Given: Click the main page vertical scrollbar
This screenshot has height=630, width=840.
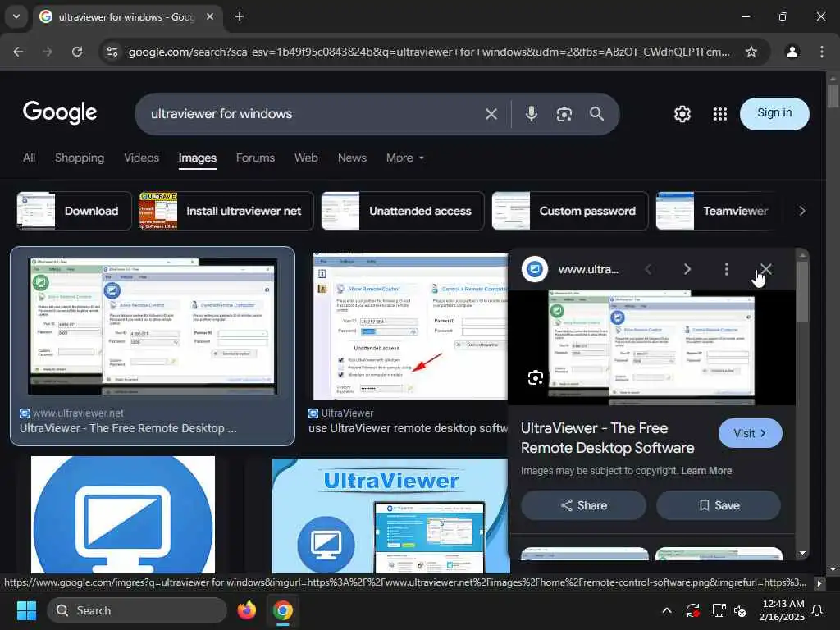Looking at the screenshot, I should 833,96.
